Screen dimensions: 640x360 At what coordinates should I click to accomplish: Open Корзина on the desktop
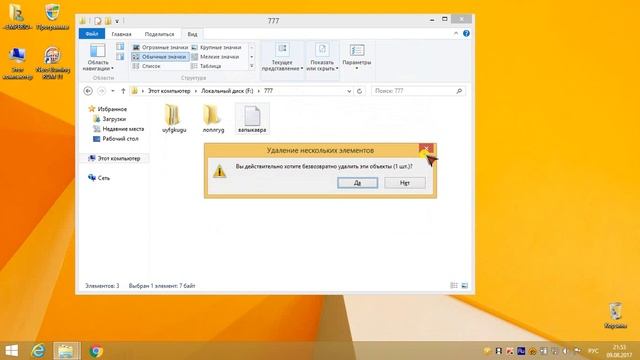tap(616, 316)
